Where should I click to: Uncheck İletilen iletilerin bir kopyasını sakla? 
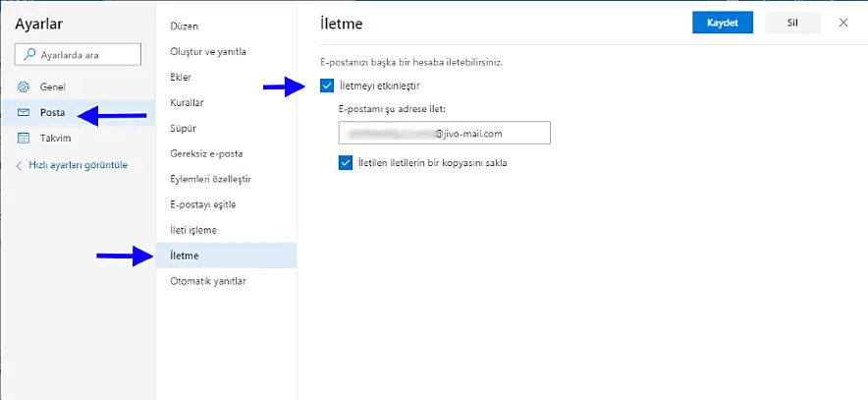[x=345, y=163]
